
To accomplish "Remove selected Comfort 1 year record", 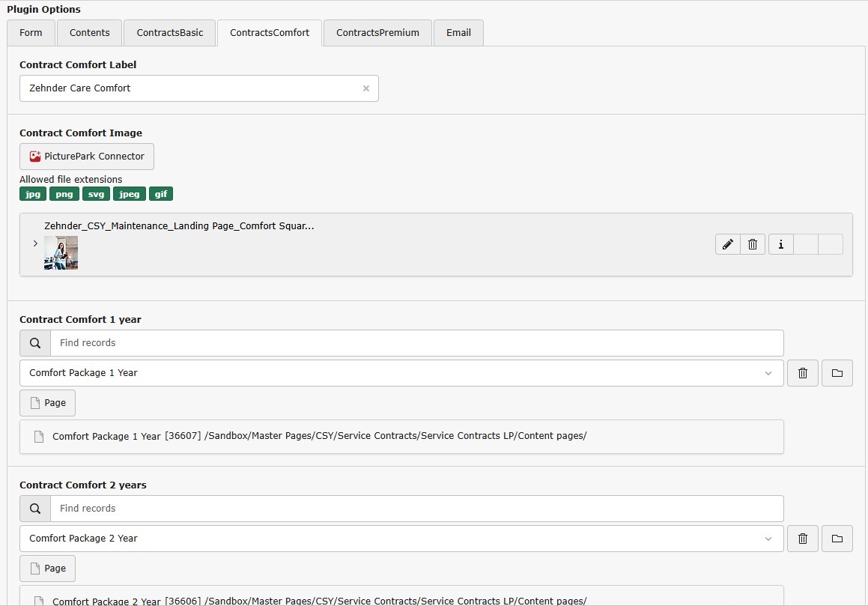I will click(803, 373).
